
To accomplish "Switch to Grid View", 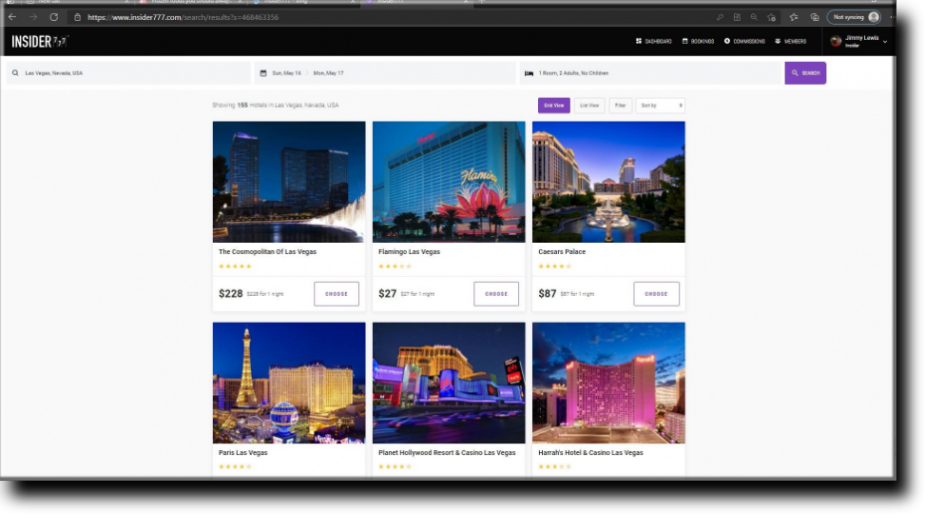I will click(x=554, y=106).
